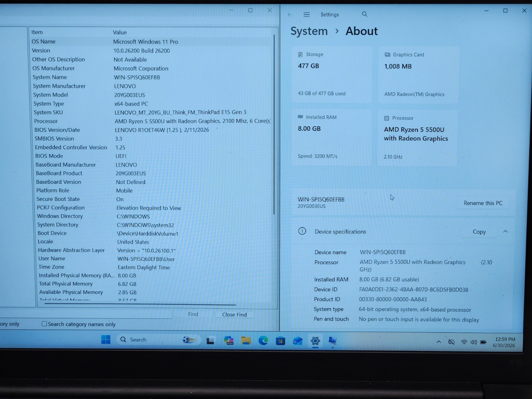532x399 pixels.
Task: Open Outlook from the taskbar
Action: click(298, 341)
